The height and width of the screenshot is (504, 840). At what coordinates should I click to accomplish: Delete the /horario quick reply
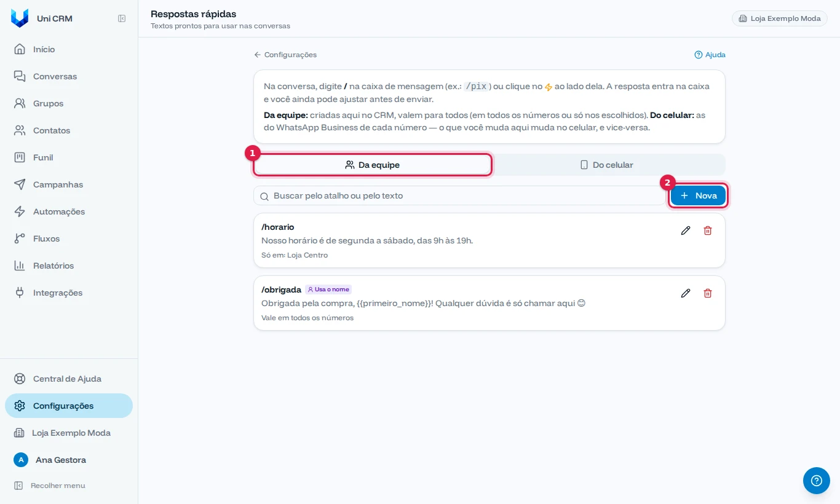[x=708, y=230]
